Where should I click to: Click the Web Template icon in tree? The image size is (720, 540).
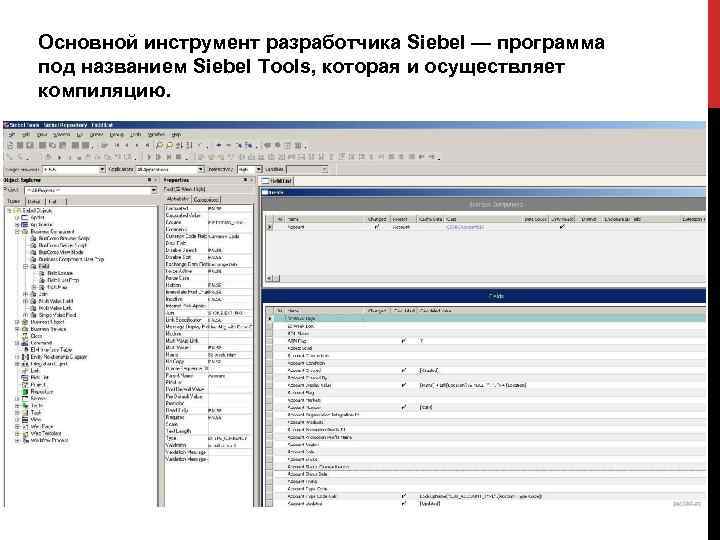pos(25,433)
